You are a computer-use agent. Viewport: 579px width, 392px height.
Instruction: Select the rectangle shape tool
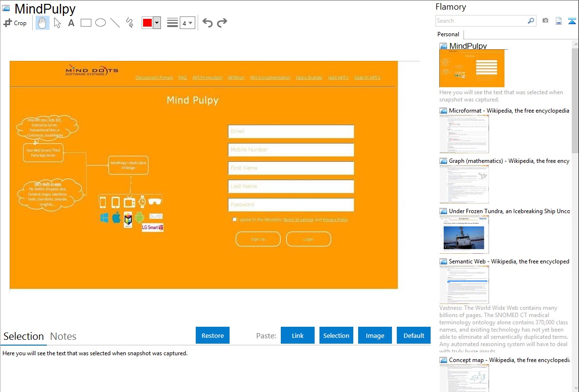pyautogui.click(x=86, y=23)
